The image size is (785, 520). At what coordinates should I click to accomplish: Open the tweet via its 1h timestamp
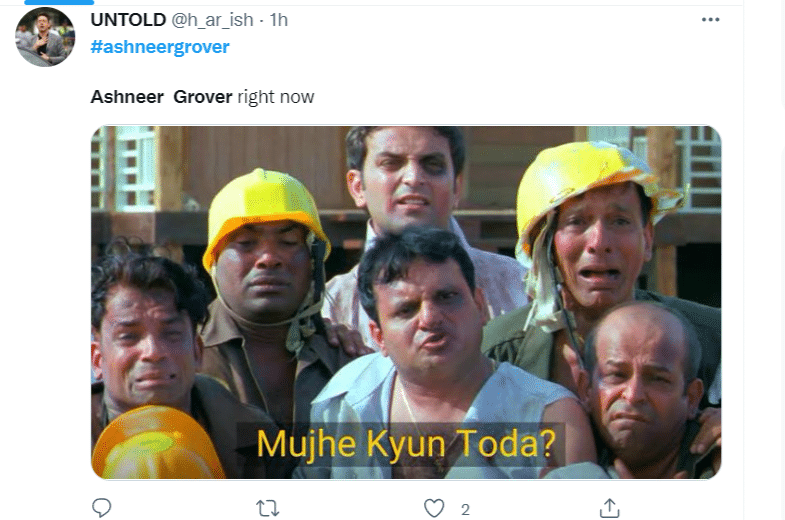pos(279,20)
